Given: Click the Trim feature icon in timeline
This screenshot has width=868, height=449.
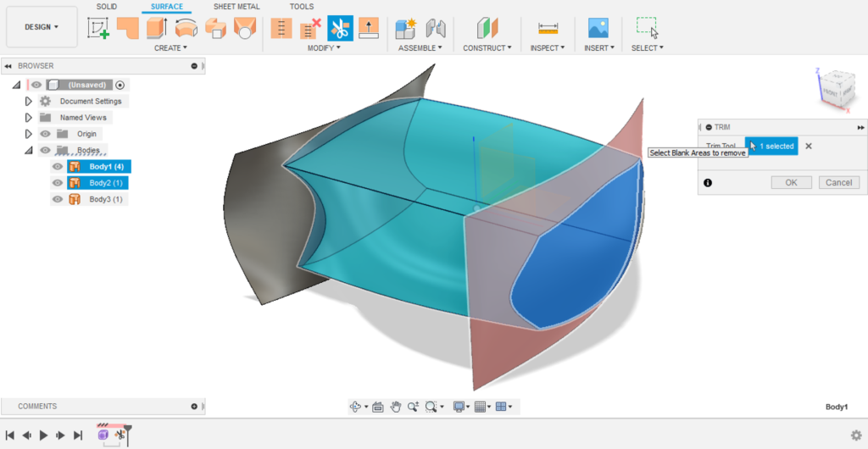Looking at the screenshot, I should point(120,435).
